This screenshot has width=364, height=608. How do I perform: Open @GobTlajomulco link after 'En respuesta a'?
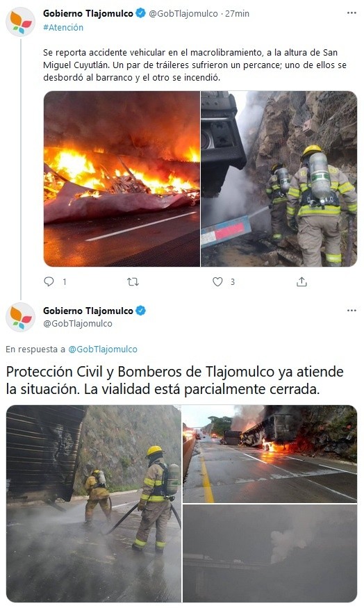click(103, 349)
